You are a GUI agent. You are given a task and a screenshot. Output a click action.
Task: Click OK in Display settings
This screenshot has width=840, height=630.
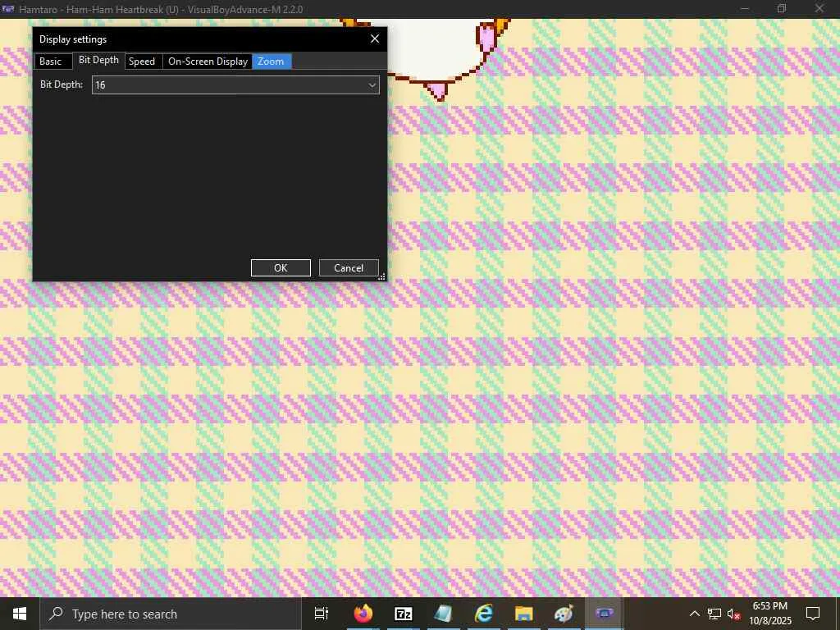click(281, 268)
